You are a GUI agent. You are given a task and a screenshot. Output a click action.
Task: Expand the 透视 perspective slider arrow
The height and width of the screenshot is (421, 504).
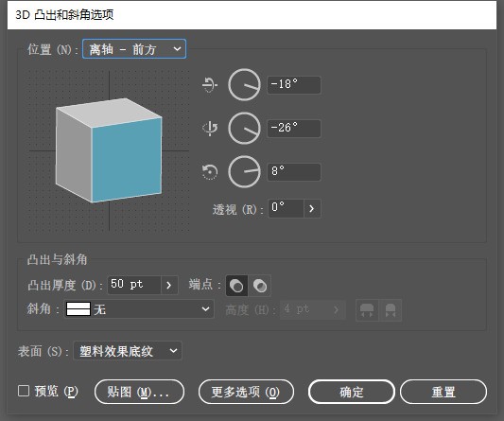312,209
